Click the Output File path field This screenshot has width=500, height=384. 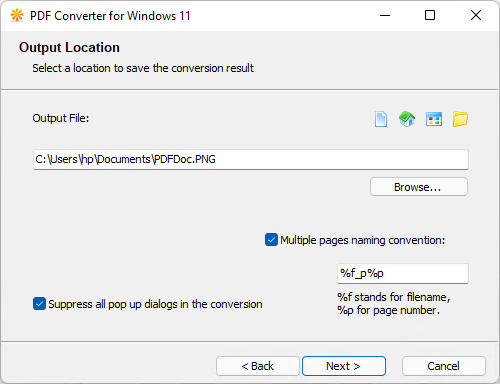click(x=251, y=159)
